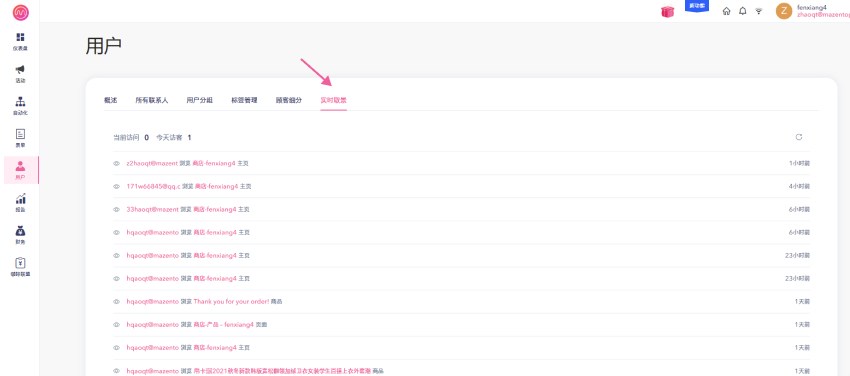The image size is (850, 376).
Task: Go to 自动化 automation in the sidebar
Action: click(x=20, y=106)
